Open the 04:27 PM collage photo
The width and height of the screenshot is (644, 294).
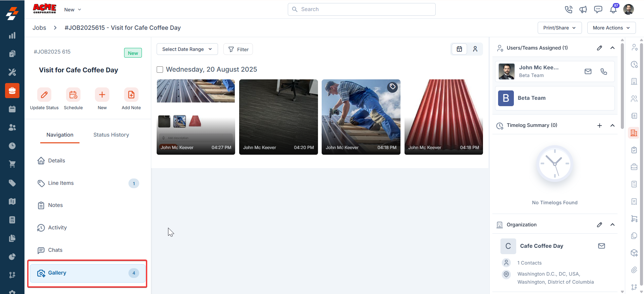click(196, 117)
